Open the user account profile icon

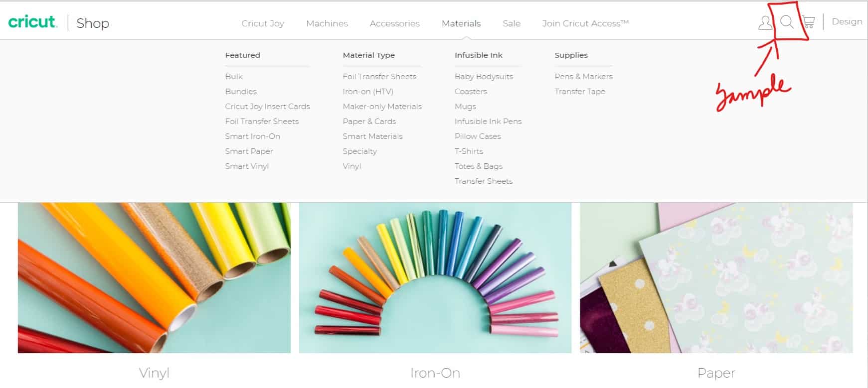point(765,22)
